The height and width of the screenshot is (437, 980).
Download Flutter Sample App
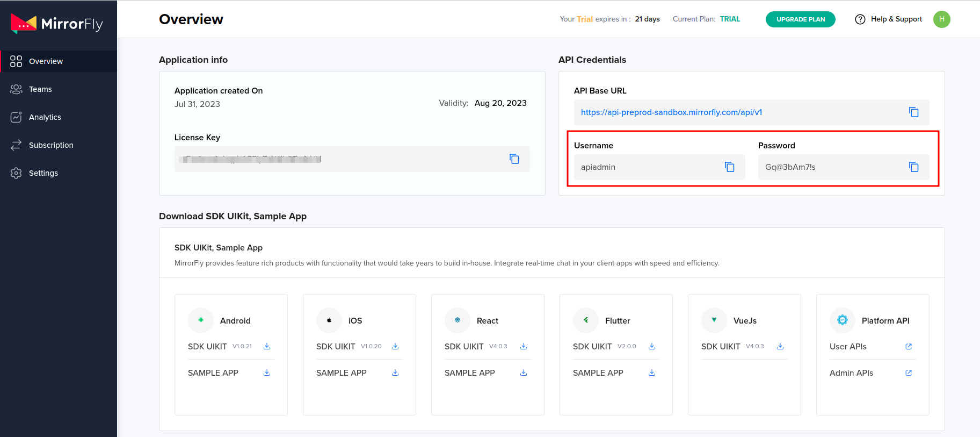point(652,372)
